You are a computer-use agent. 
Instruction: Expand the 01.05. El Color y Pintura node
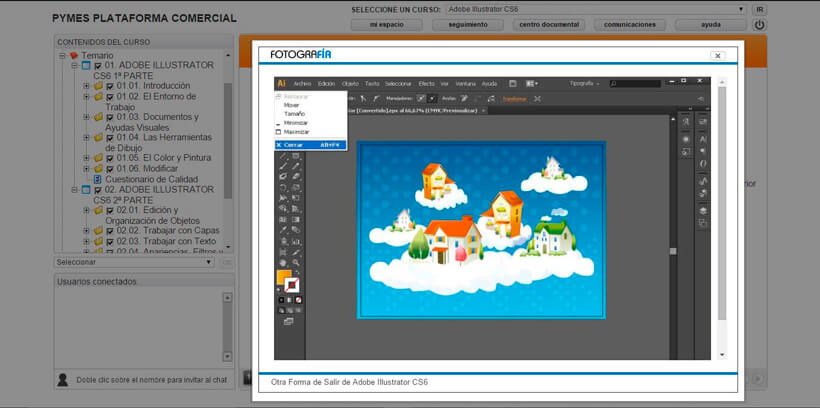86,157
